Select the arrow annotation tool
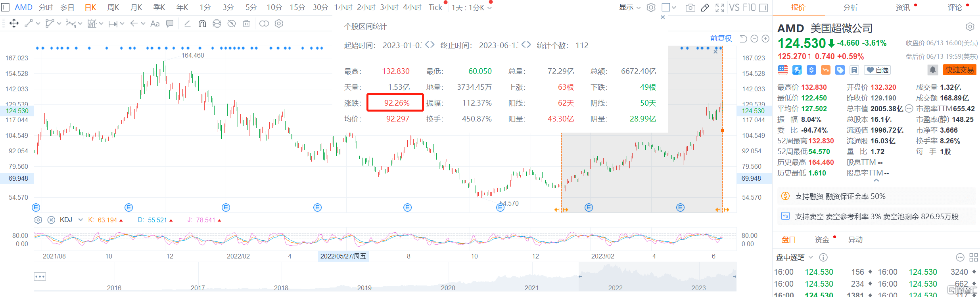 pyautogui.click(x=134, y=23)
